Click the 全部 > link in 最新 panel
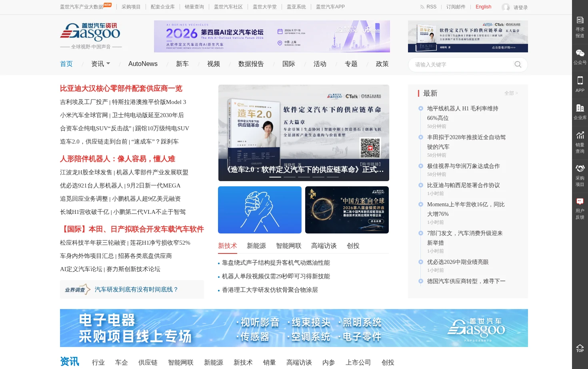The height and width of the screenshot is (369, 588). coord(511,93)
